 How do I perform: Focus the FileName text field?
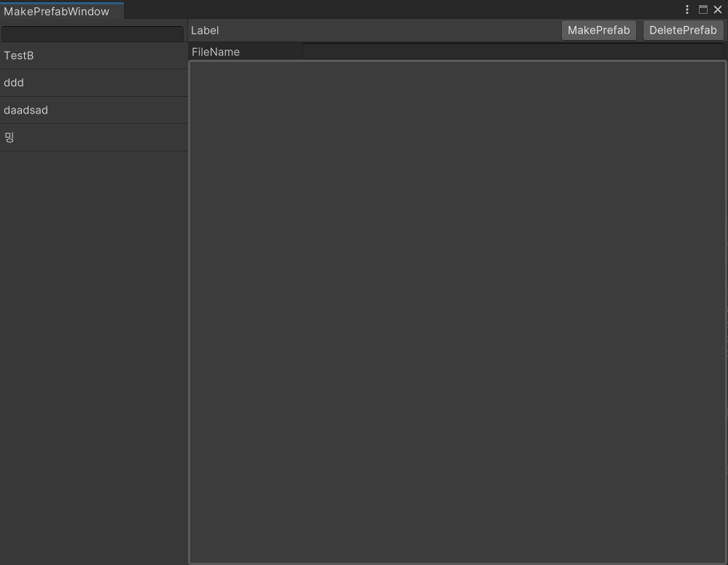(513, 51)
